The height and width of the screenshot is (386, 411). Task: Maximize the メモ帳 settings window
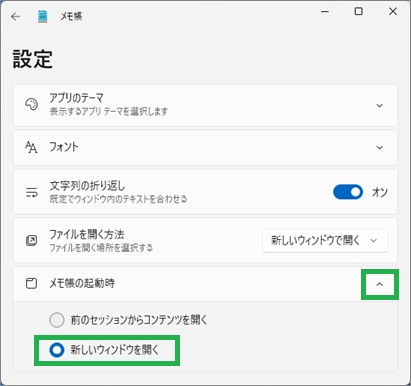click(x=359, y=12)
